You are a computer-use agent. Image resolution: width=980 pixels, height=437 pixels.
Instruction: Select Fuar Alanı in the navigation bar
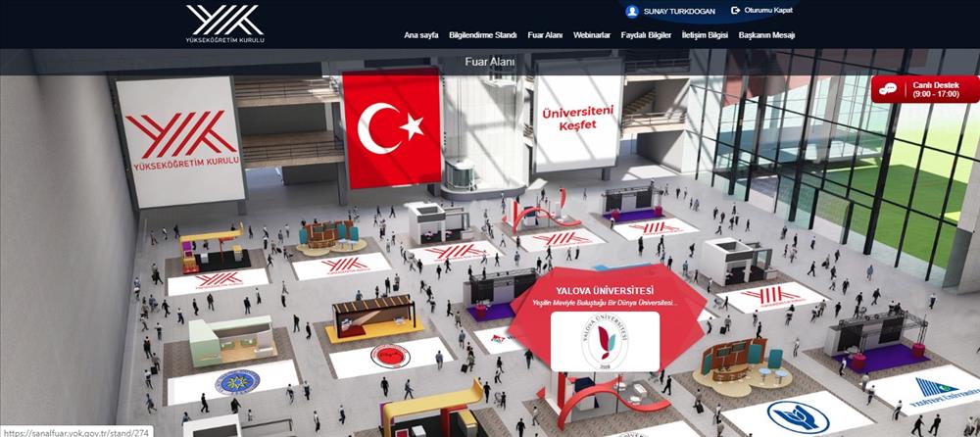[x=545, y=35]
